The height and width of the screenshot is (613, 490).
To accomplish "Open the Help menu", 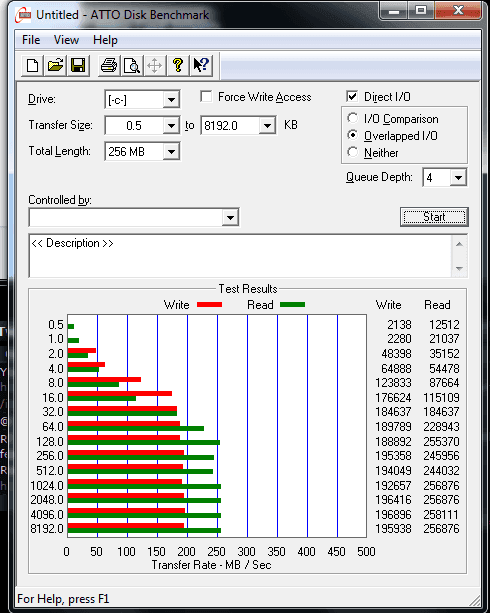I will point(105,40).
